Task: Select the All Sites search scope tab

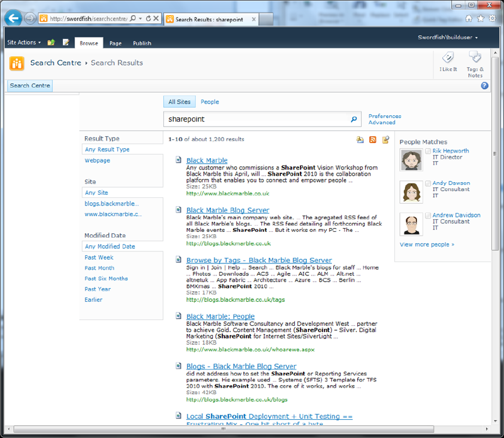Action: pos(180,101)
